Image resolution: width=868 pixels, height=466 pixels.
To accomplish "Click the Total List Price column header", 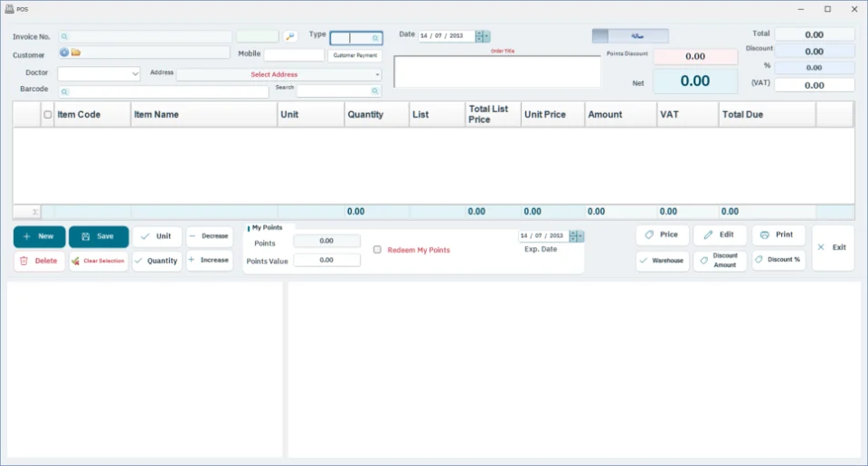I will click(494, 115).
